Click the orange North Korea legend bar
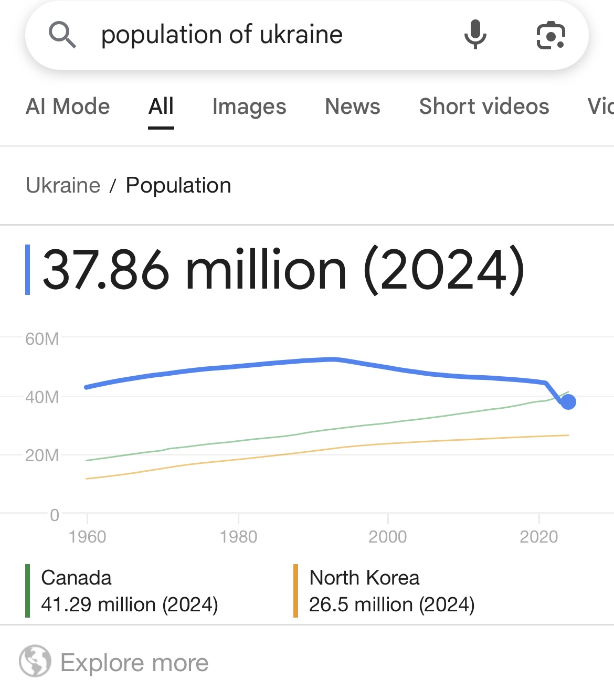 [296, 591]
